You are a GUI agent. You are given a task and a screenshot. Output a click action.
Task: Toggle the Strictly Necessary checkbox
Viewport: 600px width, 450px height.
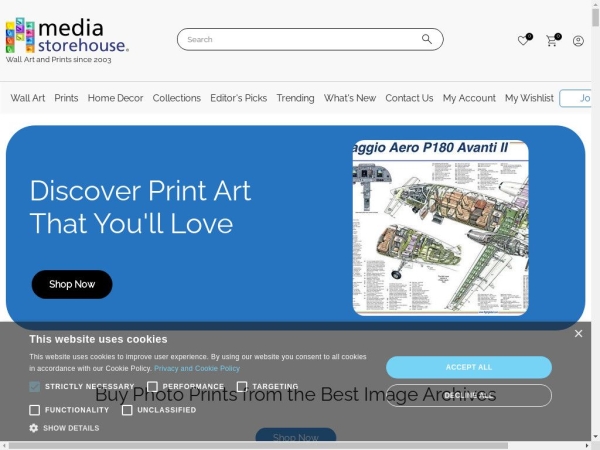(34, 386)
